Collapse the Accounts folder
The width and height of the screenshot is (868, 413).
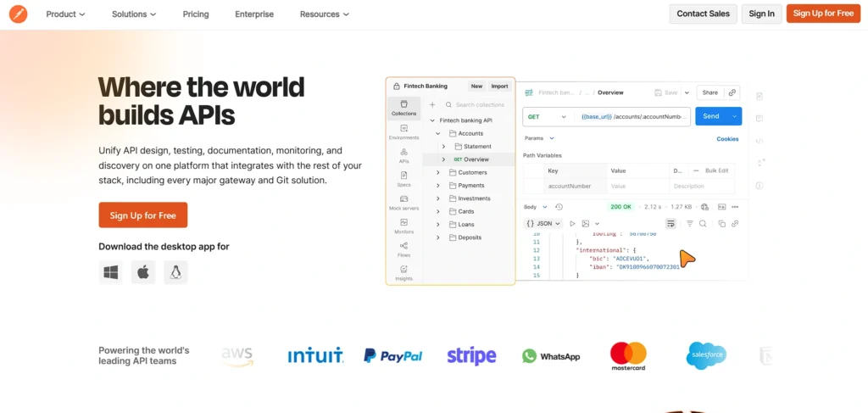438,133
